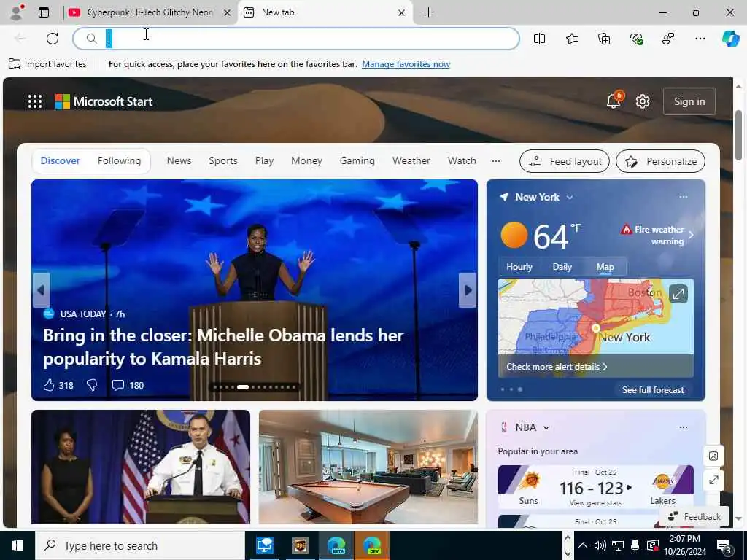Open a new tab with plus button
The width and height of the screenshot is (747, 560).
[428, 12]
